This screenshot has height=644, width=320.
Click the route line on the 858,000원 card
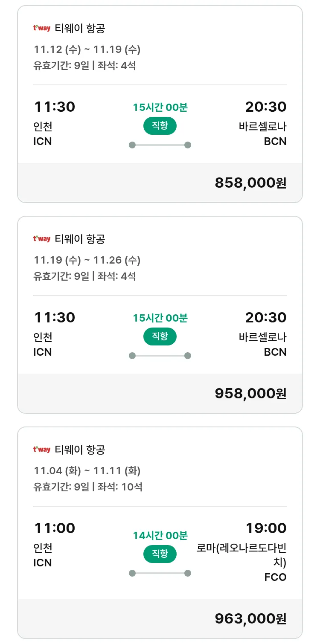point(160,145)
